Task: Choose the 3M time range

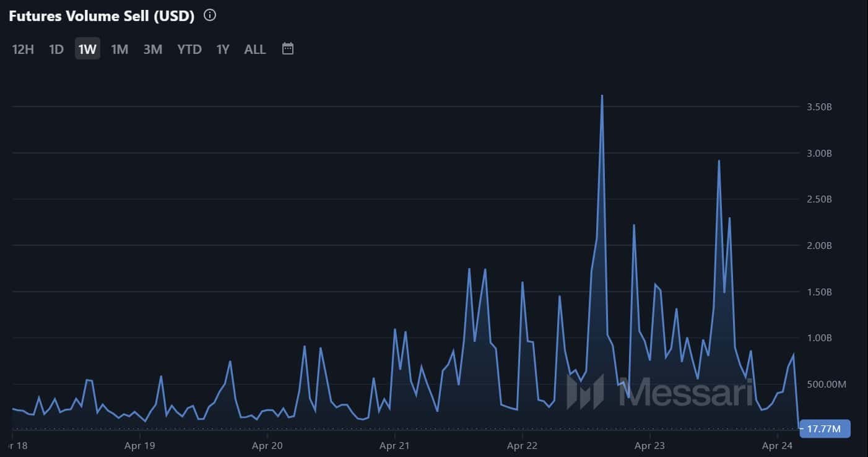Action: [152, 49]
